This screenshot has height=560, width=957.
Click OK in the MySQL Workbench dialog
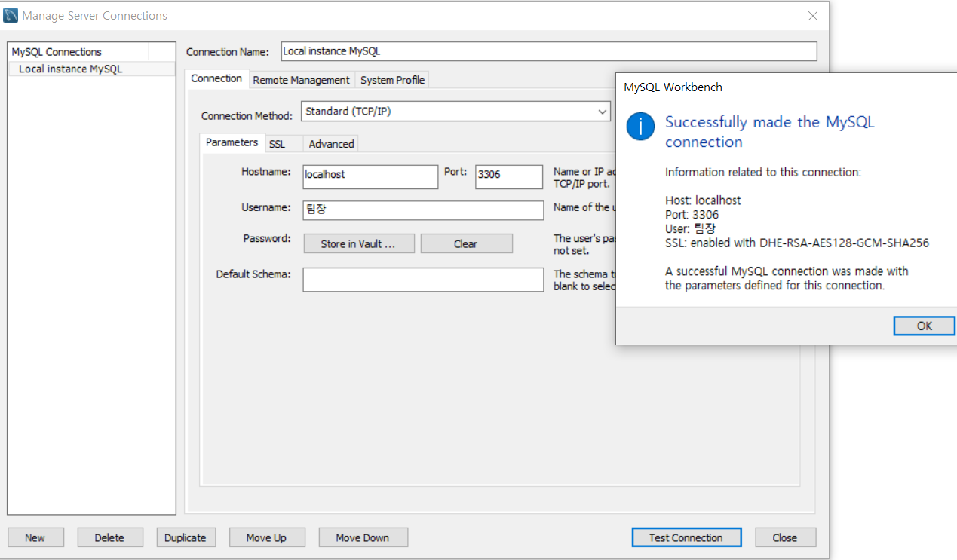tap(924, 326)
